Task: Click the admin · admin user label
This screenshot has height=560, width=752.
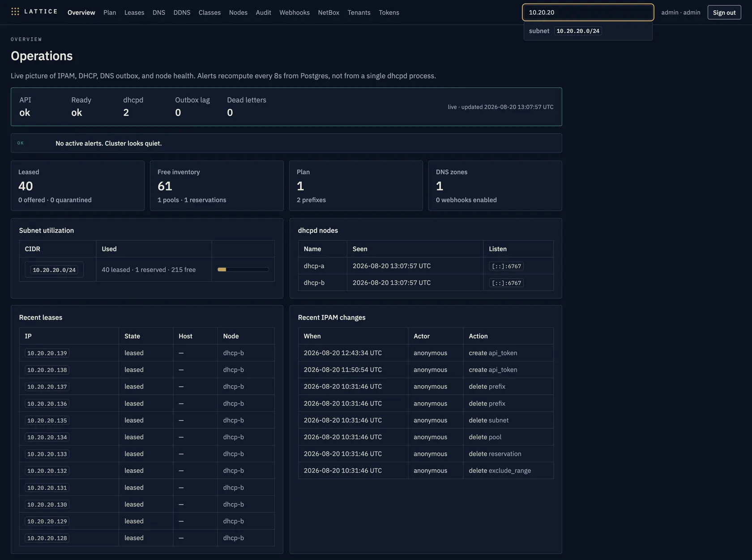Action: coord(681,13)
